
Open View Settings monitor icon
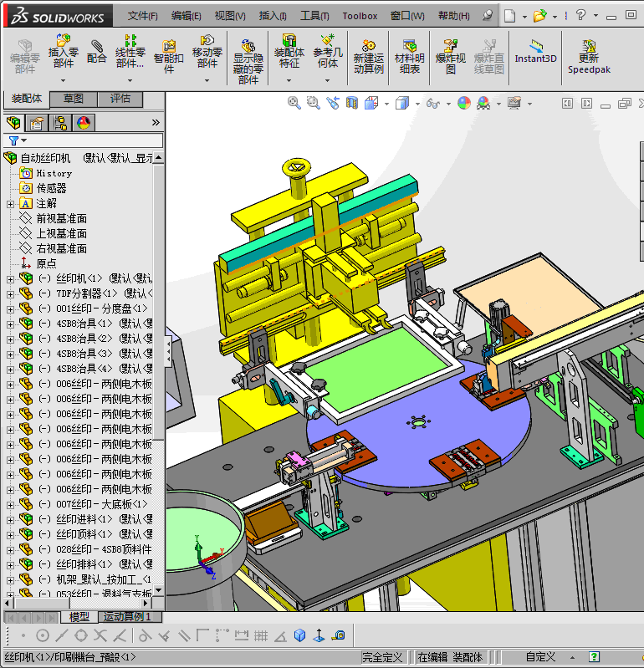pos(514,103)
